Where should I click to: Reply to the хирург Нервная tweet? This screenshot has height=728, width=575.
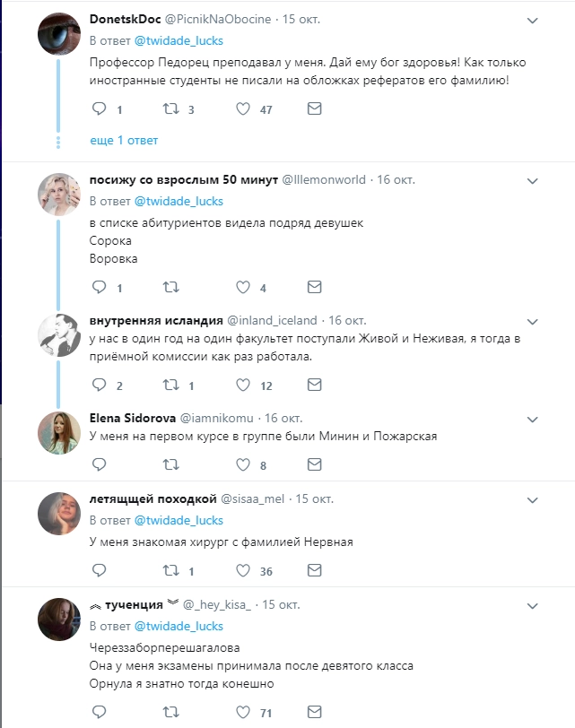[100, 571]
